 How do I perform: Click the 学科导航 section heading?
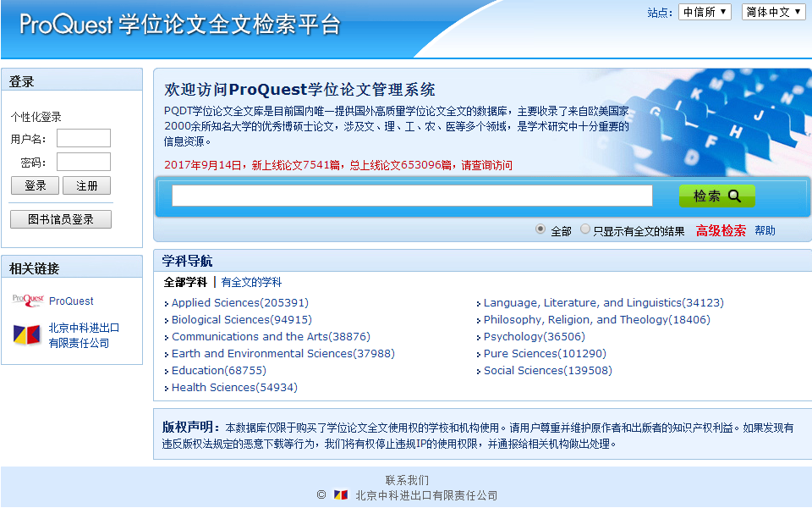[188, 261]
